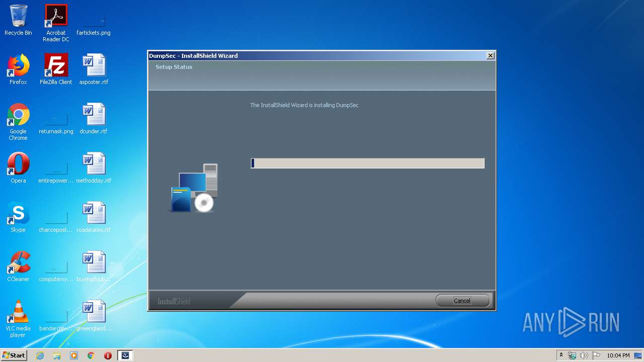Select roadstates.rtf document icon
Screen dimensions: 644x362
tap(94, 218)
